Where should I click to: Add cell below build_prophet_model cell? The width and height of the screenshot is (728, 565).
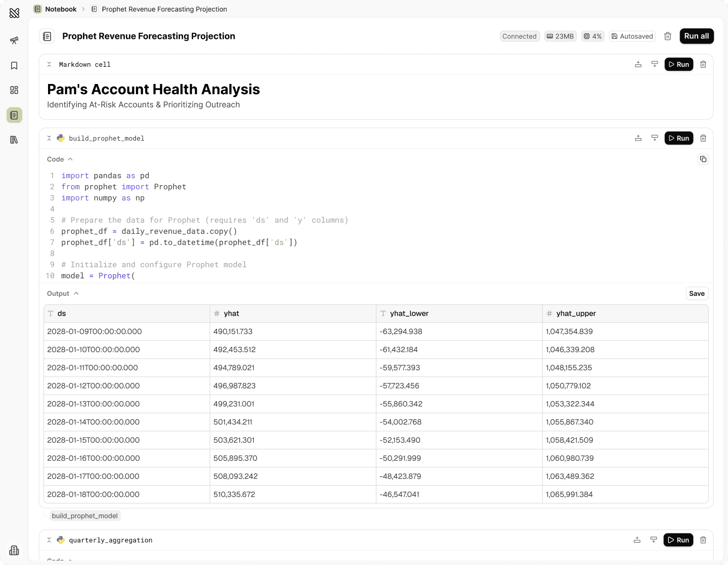(x=655, y=138)
